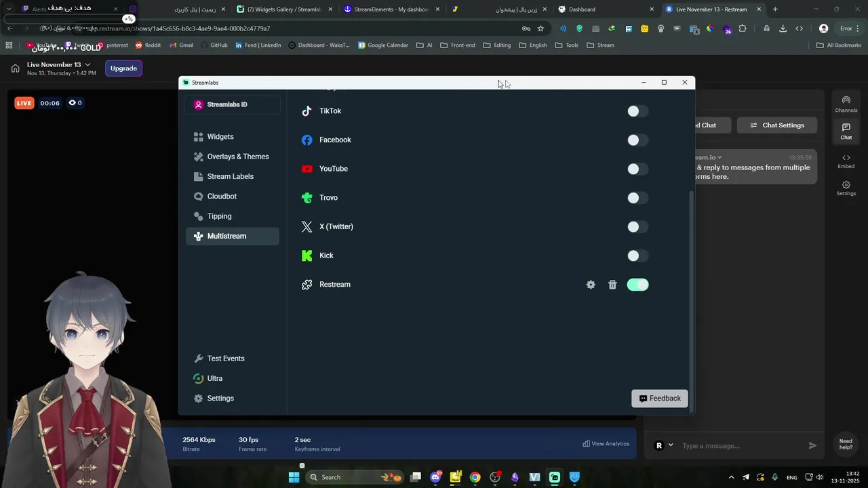This screenshot has width=868, height=488.
Task: Open Chat panel in Restream sidebar
Action: [846, 131]
